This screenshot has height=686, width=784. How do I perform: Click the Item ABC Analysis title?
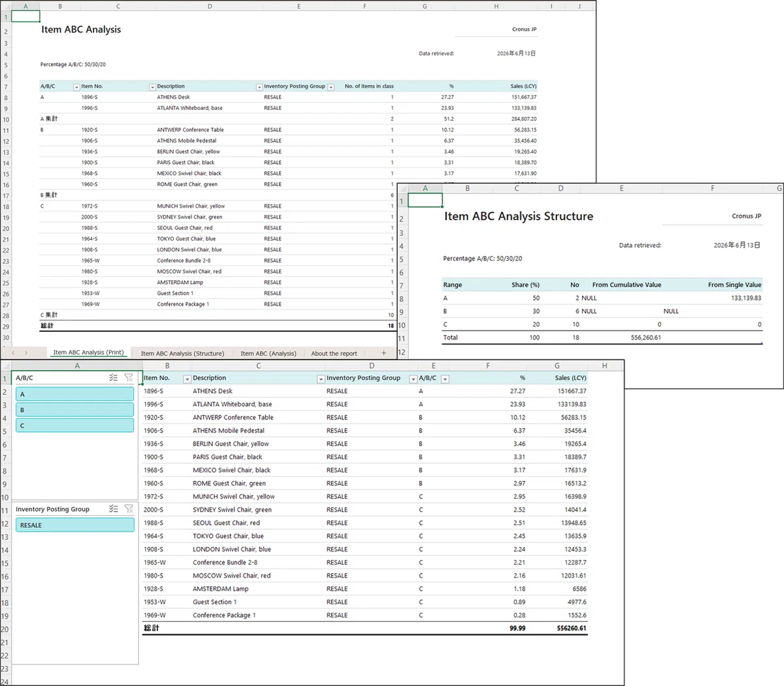[x=81, y=29]
